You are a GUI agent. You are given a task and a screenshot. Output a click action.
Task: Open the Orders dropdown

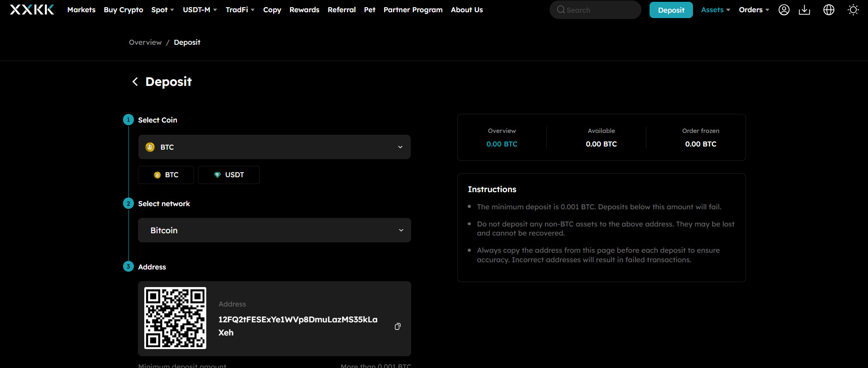pyautogui.click(x=754, y=10)
